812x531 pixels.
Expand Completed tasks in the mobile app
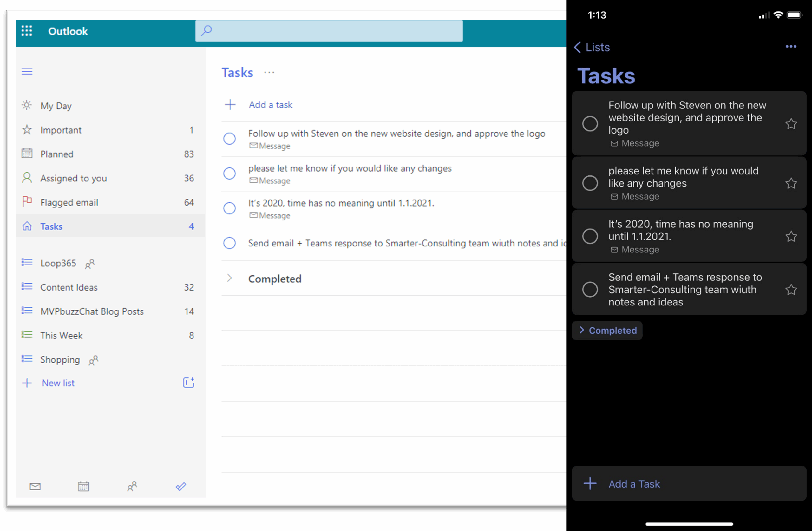607,330
